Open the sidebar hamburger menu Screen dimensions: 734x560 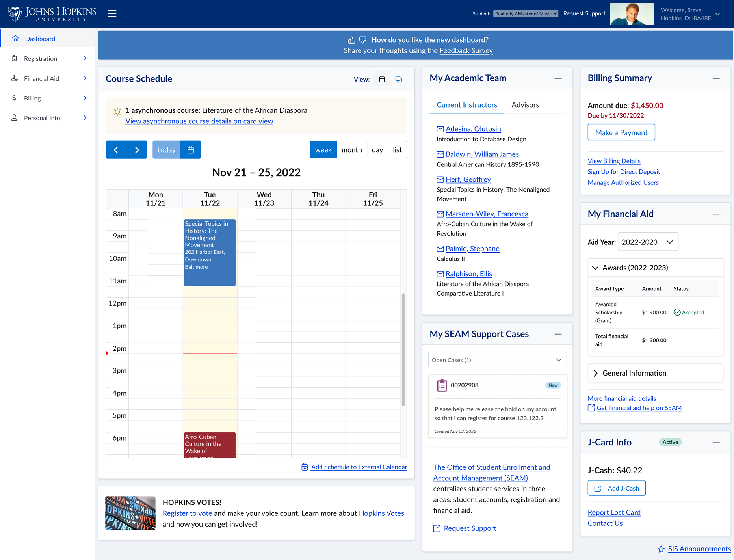[112, 13]
